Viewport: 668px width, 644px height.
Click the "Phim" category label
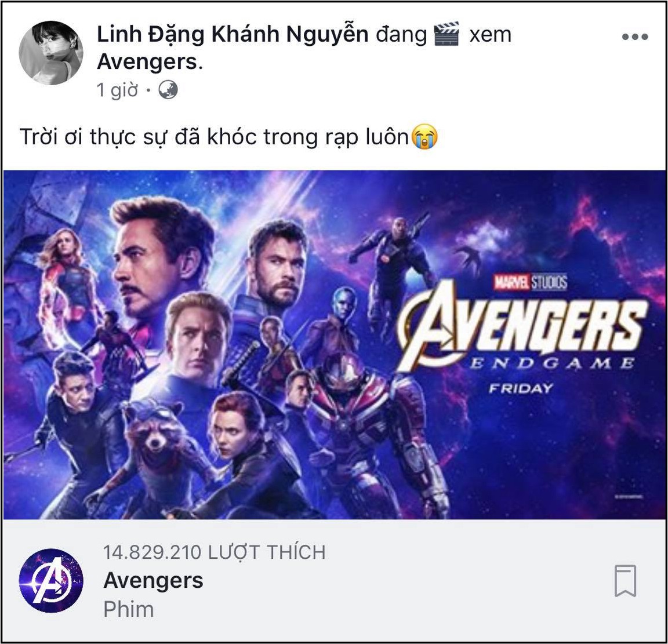coord(128,609)
